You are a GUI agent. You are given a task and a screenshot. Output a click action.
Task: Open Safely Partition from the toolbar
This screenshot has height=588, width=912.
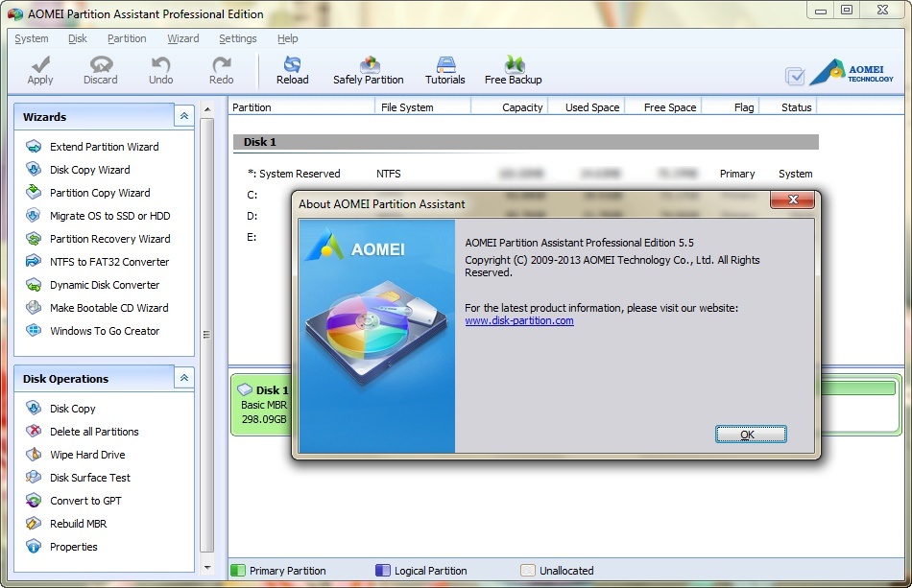pos(369,70)
